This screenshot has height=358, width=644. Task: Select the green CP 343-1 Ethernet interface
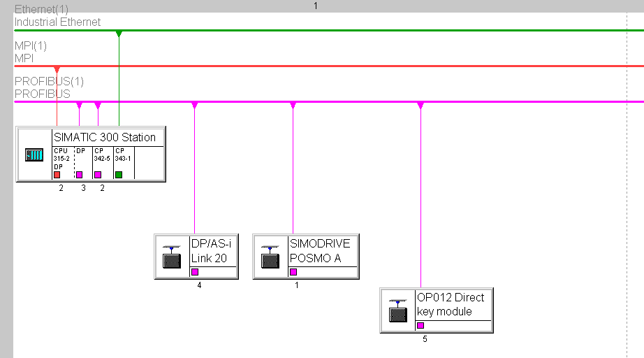click(119, 175)
